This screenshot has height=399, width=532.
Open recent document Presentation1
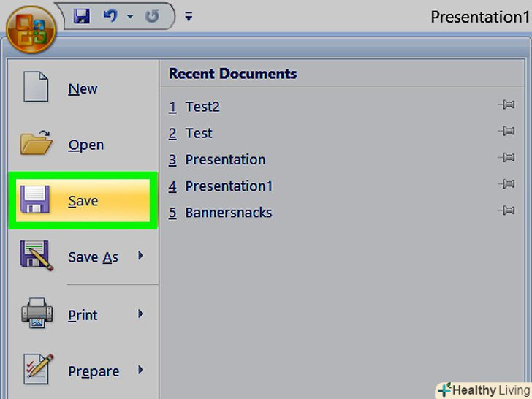click(x=228, y=186)
